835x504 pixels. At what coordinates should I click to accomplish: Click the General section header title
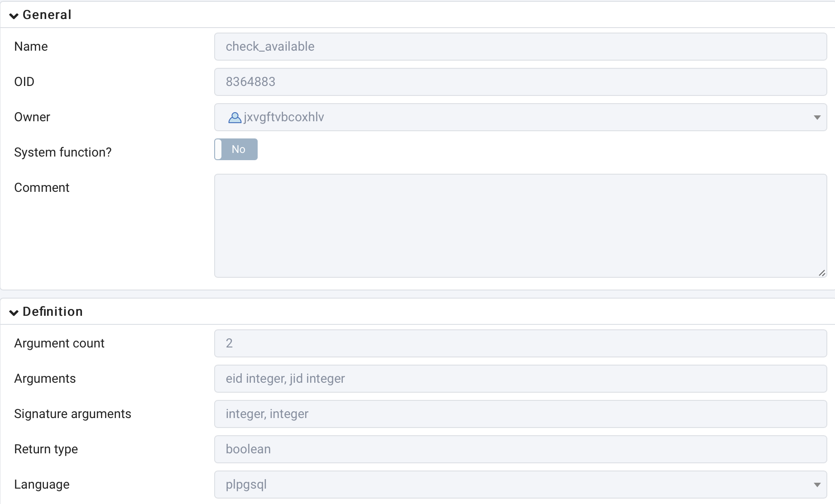click(x=47, y=15)
